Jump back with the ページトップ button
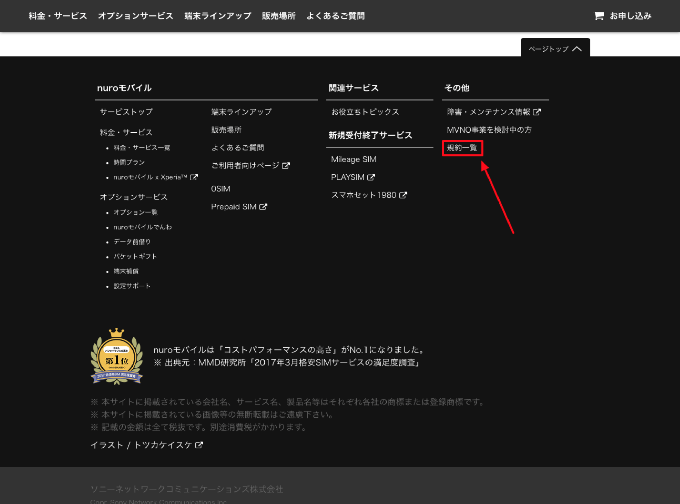This screenshot has width=680, height=504. coord(555,49)
